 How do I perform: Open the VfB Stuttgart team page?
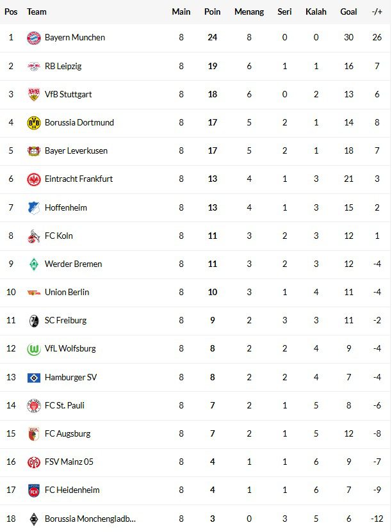pyautogui.click(x=70, y=94)
